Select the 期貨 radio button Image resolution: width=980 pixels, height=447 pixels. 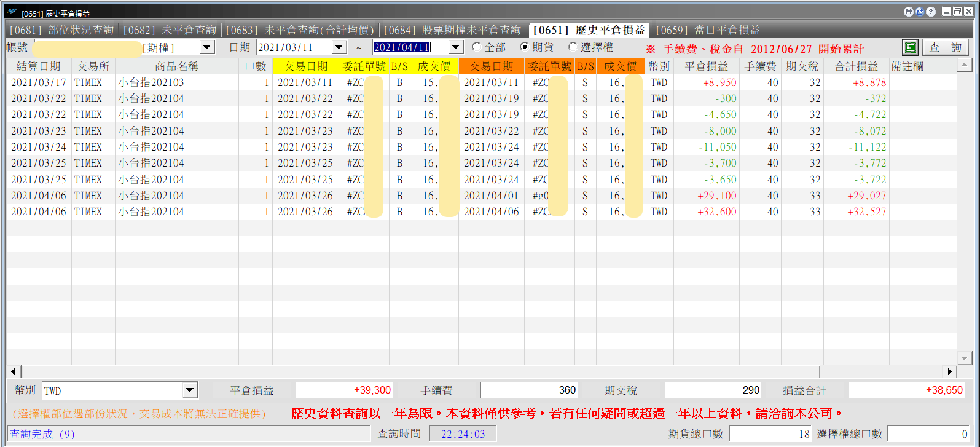point(524,47)
